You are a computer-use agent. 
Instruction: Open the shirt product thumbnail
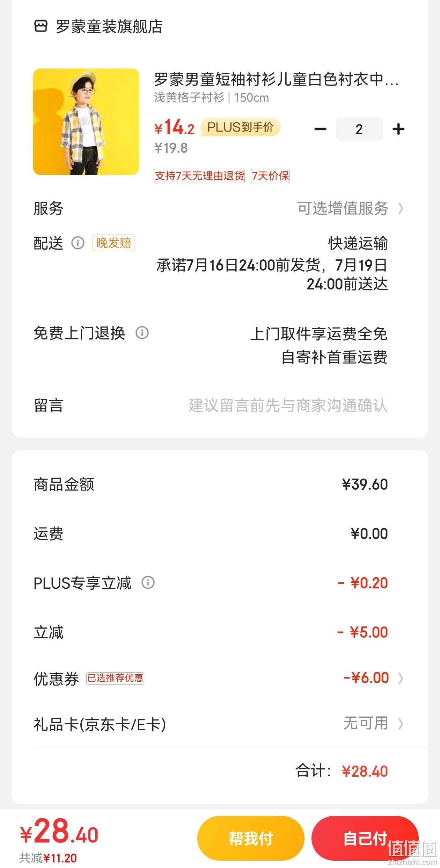coord(86,122)
